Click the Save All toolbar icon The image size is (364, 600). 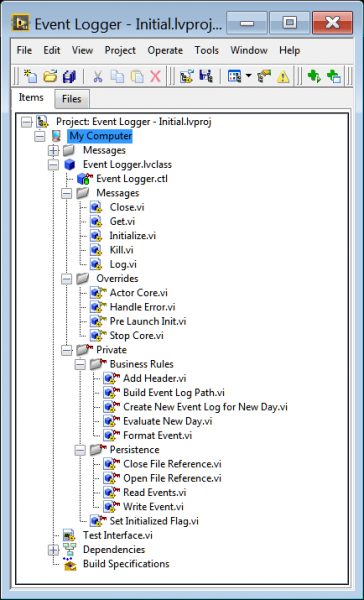69,76
